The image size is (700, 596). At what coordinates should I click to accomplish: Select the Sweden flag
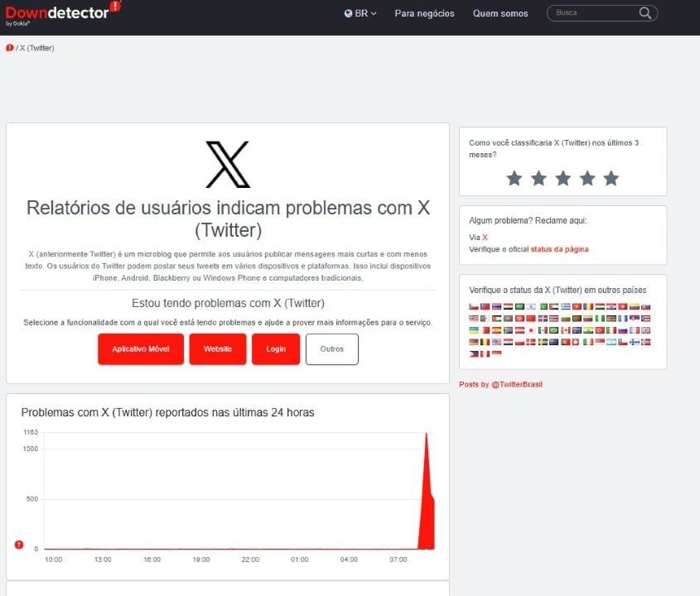coord(543,342)
